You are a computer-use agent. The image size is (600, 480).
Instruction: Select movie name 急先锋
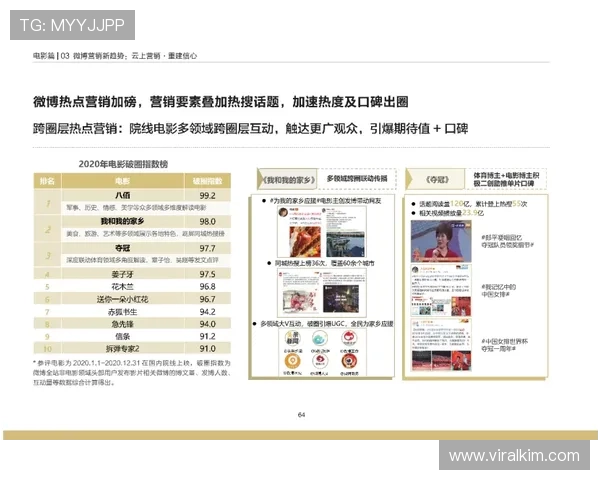click(x=122, y=324)
